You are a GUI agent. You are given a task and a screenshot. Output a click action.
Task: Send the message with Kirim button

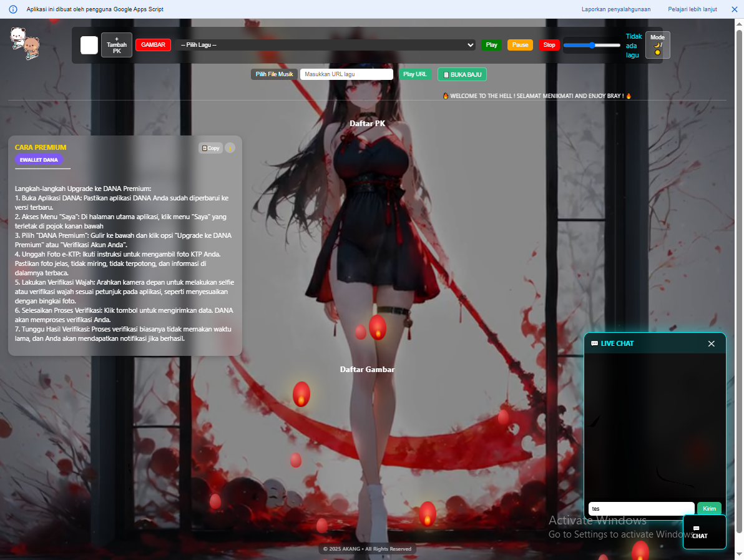click(710, 509)
